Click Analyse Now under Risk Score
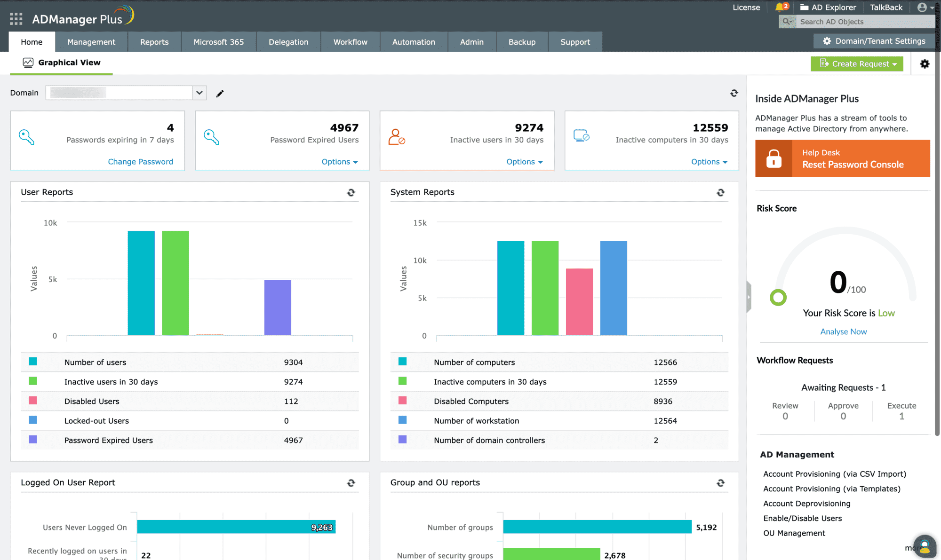 click(843, 331)
